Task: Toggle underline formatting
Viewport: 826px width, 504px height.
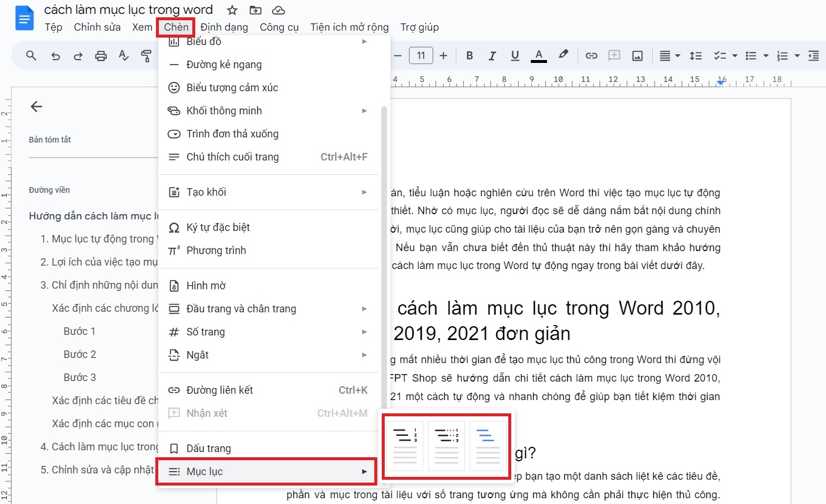Action: tap(515, 55)
